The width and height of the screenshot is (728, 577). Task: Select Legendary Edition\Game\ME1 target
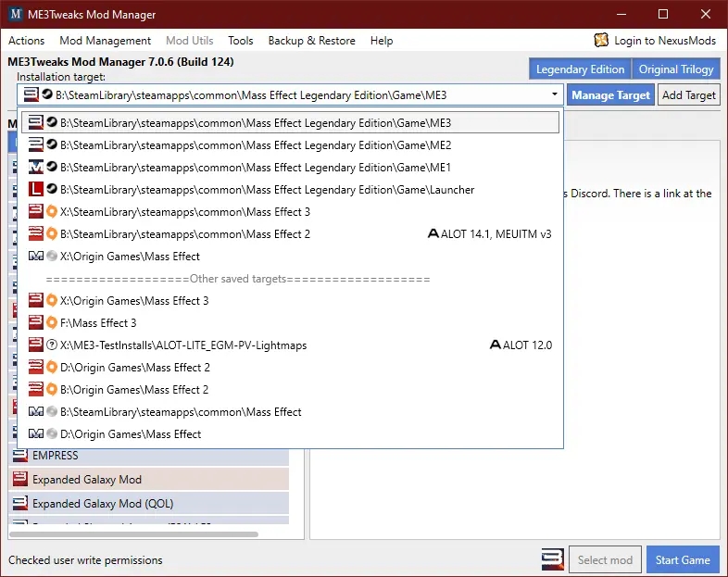tap(290, 167)
